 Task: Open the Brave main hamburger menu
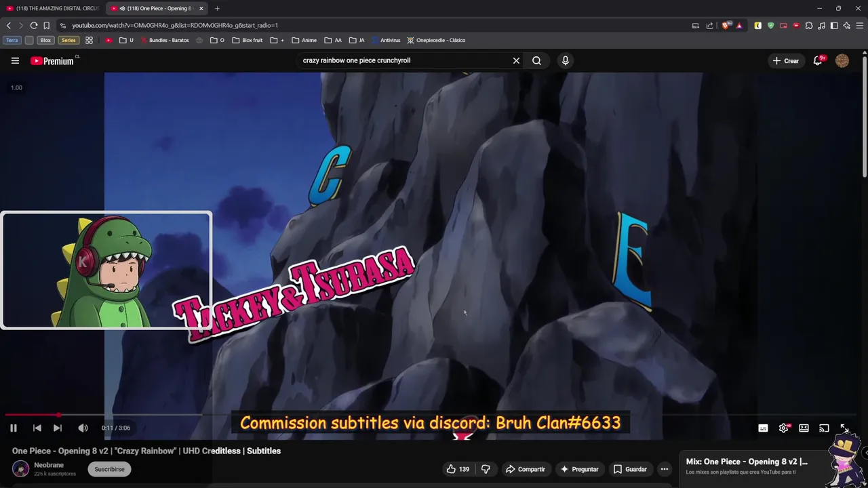(860, 25)
